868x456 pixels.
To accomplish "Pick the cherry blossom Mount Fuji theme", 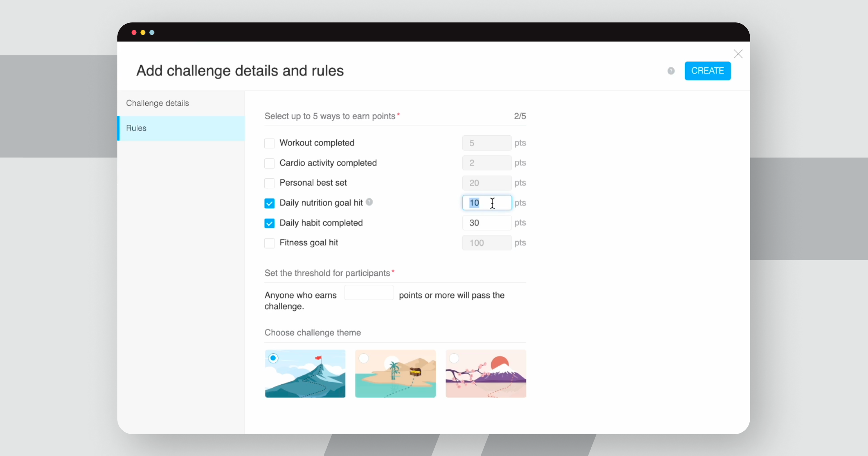I will (x=486, y=373).
